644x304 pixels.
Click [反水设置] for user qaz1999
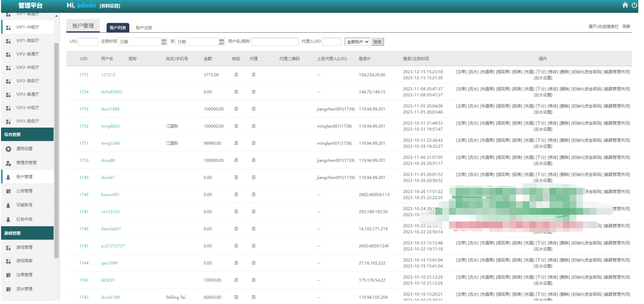tap(543, 266)
